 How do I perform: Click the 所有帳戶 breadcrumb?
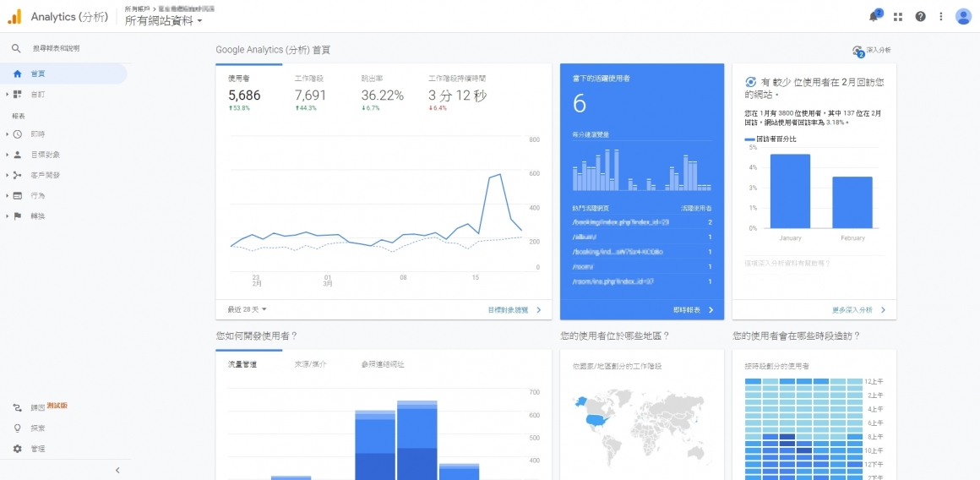(137, 8)
